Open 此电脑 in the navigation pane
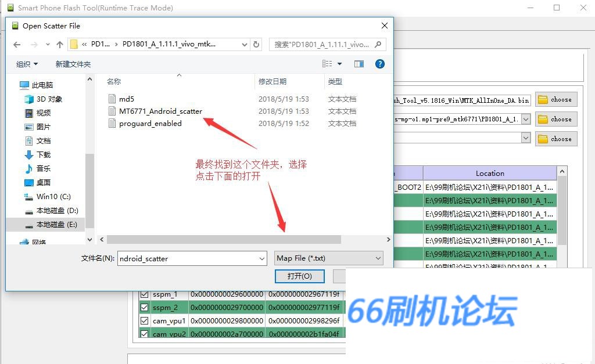Image resolution: width=595 pixels, height=364 pixels. (x=37, y=85)
